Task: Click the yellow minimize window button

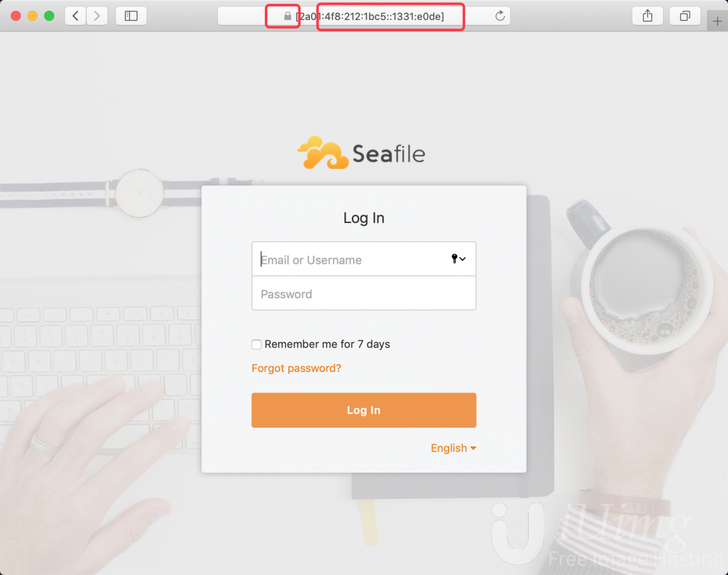Action: tap(32, 16)
